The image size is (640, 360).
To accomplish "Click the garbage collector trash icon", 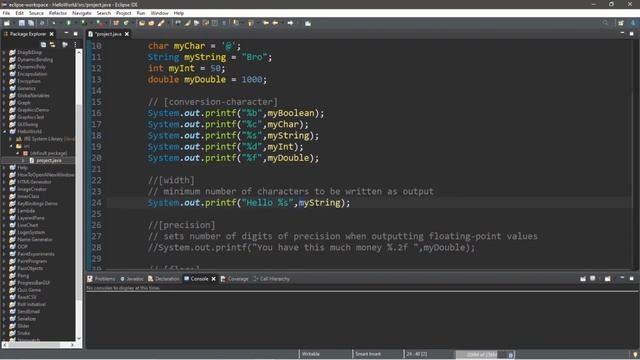I will tap(511, 354).
